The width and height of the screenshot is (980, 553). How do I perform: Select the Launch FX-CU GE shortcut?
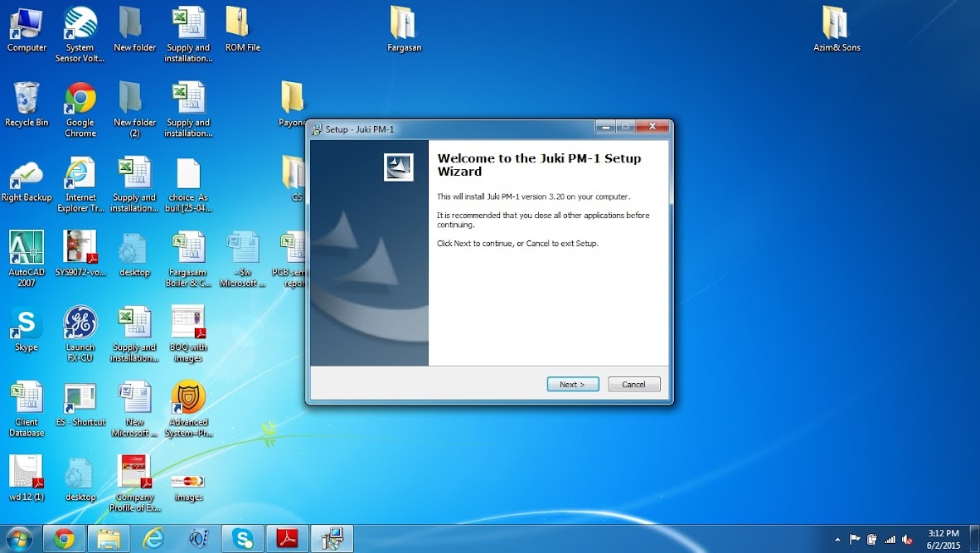(80, 334)
